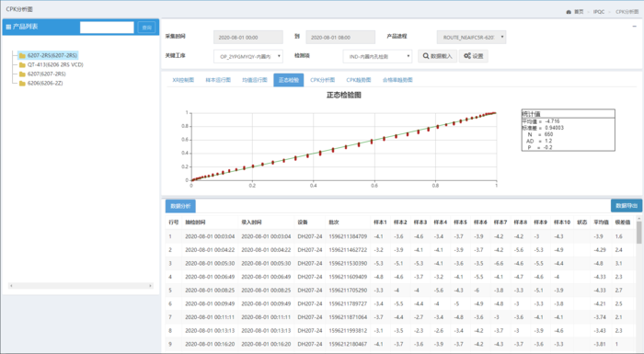Viewport: 644px width, 354px height.
Task: Click batch cell 1596211530390
Action: coord(348,264)
